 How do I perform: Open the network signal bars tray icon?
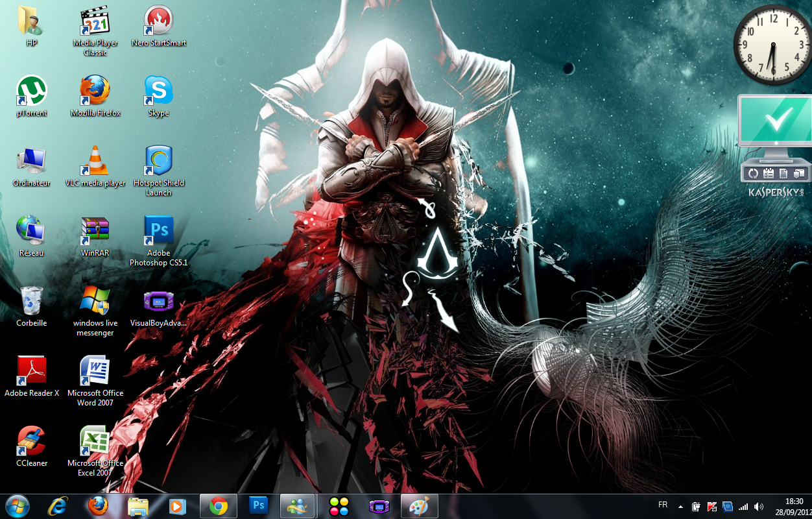743,507
